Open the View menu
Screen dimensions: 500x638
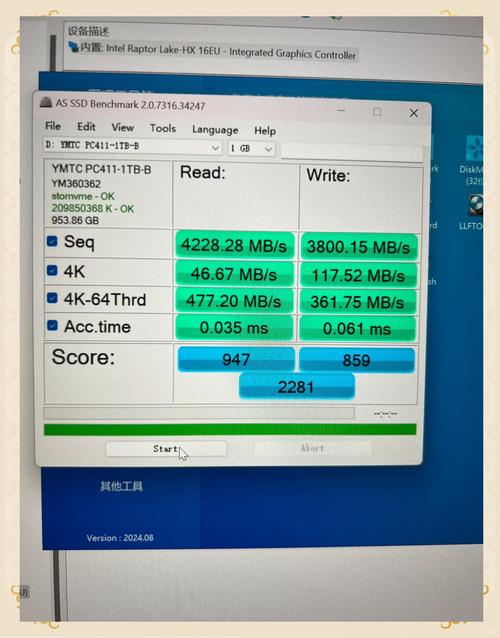122,128
